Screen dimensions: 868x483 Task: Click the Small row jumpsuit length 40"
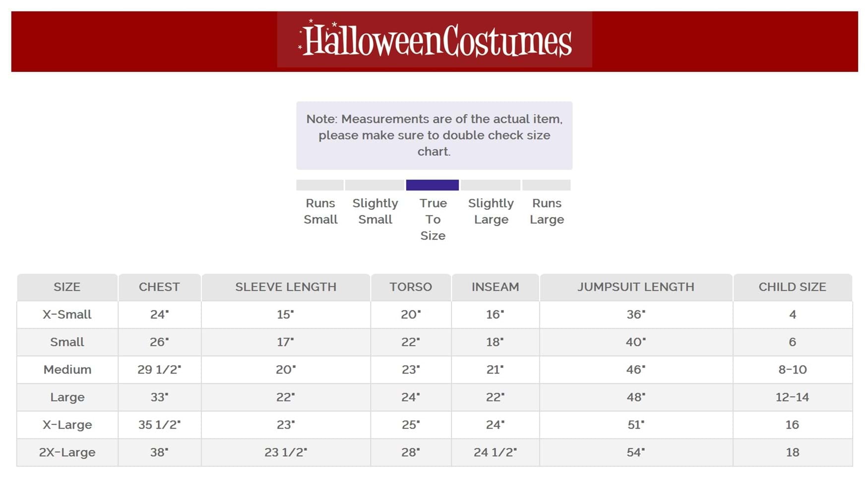[636, 342]
